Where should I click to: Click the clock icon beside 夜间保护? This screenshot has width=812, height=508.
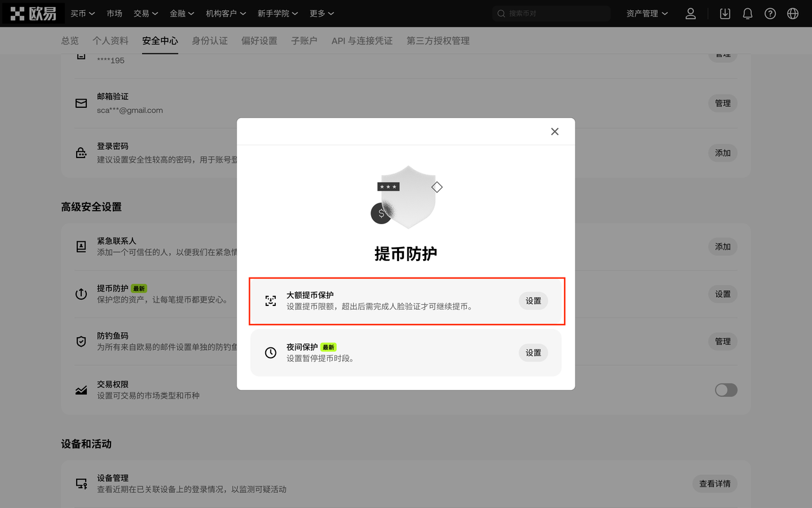pos(271,352)
